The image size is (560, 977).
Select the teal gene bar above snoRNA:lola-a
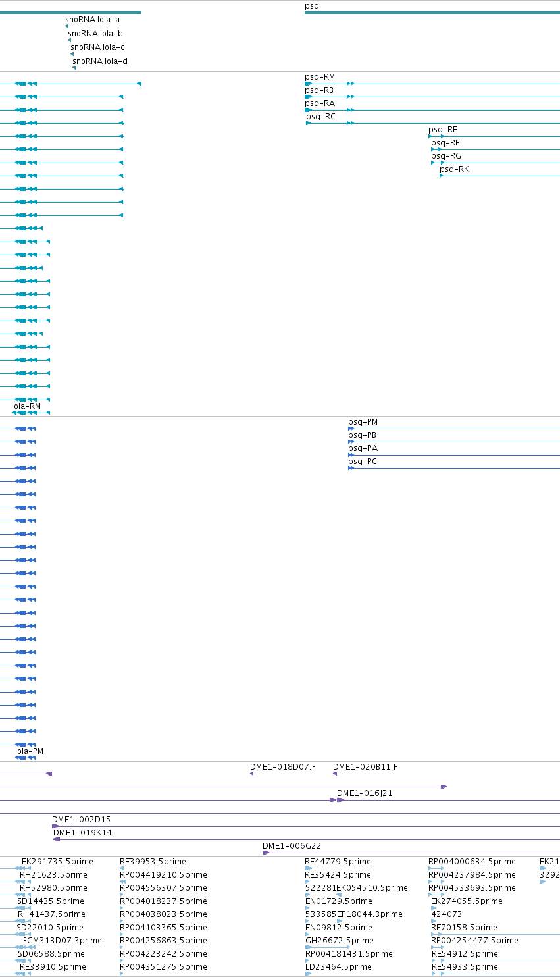pyautogui.click(x=70, y=13)
